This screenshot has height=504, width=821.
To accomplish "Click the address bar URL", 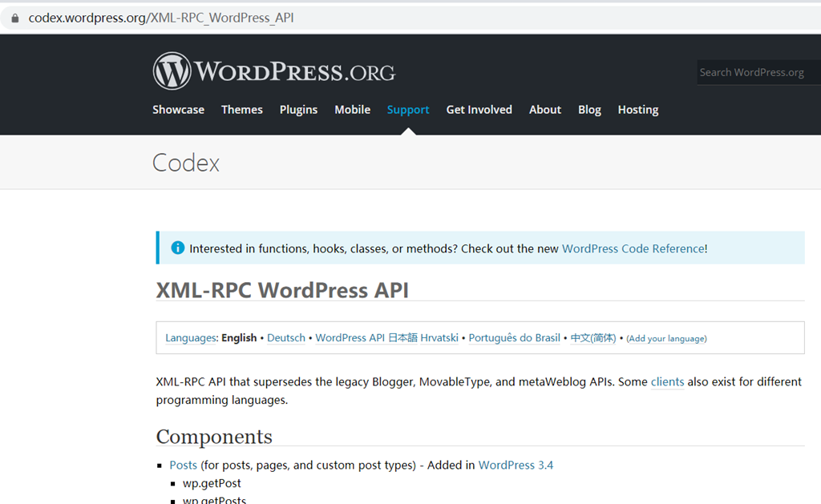I will pos(161,18).
